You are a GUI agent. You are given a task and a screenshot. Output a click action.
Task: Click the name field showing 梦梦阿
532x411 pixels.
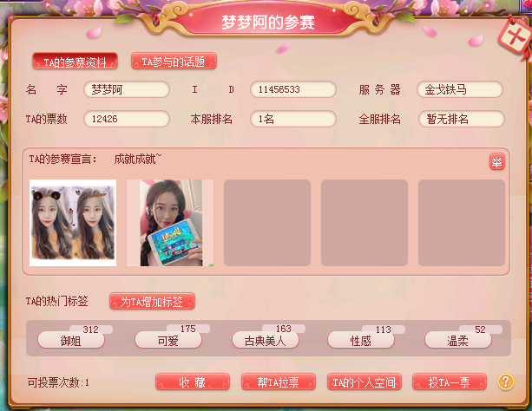pyautogui.click(x=127, y=89)
